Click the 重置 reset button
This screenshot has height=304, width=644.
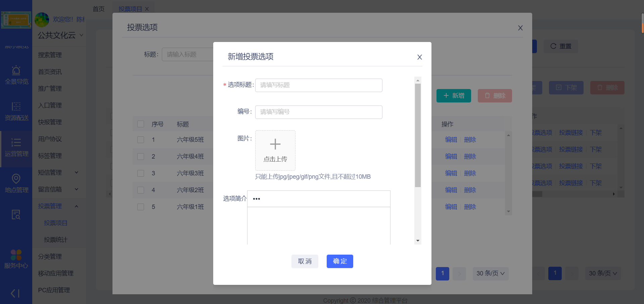(x=561, y=46)
